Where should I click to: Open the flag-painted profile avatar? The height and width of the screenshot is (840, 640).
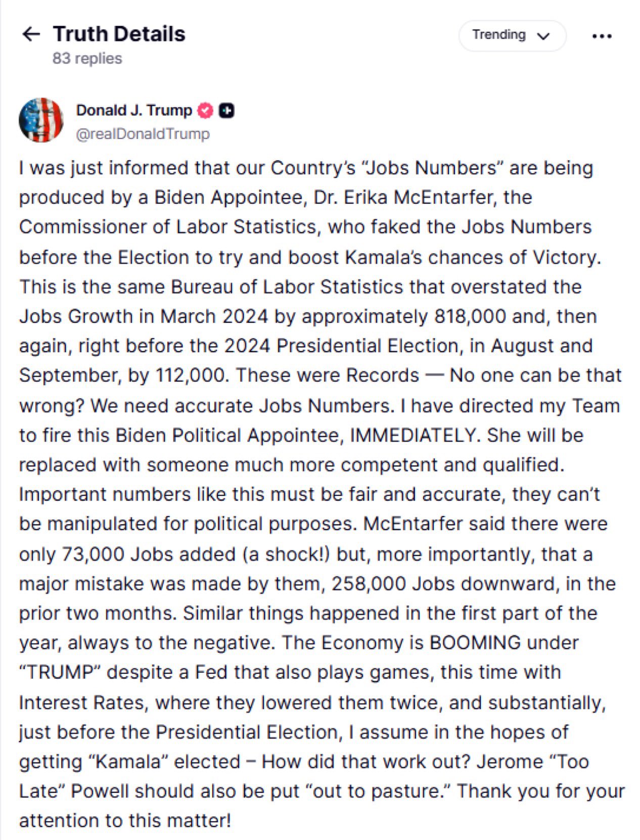(x=41, y=120)
